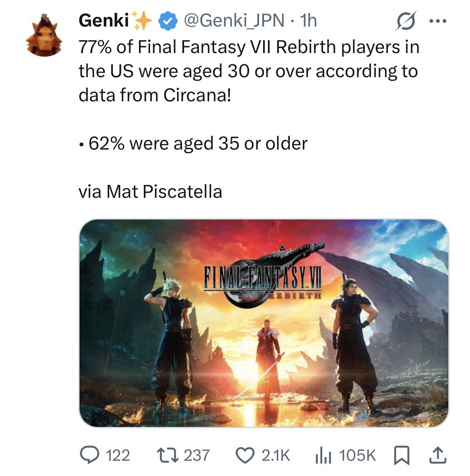Click the 122 replies count
The width and height of the screenshot is (470, 476).
tap(118, 455)
